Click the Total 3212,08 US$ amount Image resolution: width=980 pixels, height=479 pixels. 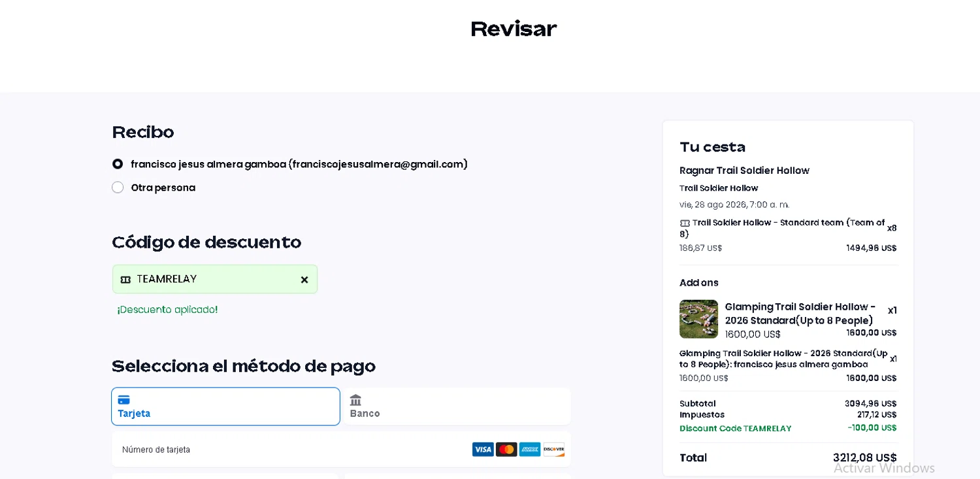pyautogui.click(x=865, y=458)
